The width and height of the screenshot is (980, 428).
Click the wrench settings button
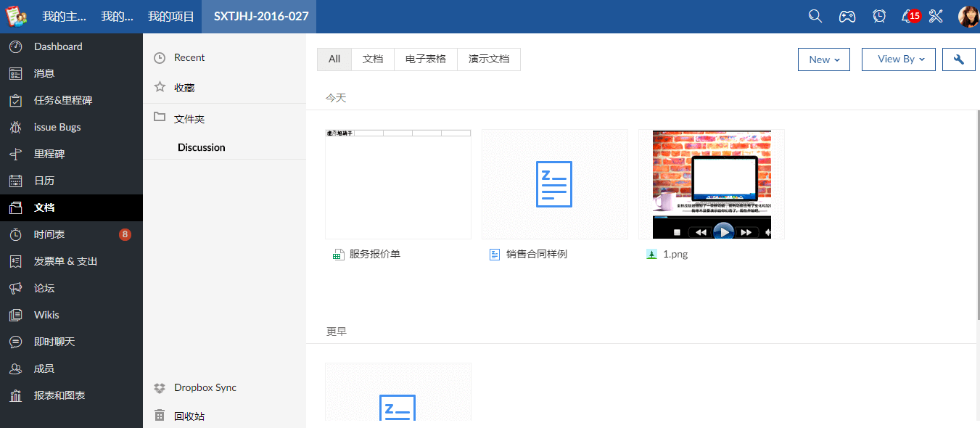click(x=958, y=59)
